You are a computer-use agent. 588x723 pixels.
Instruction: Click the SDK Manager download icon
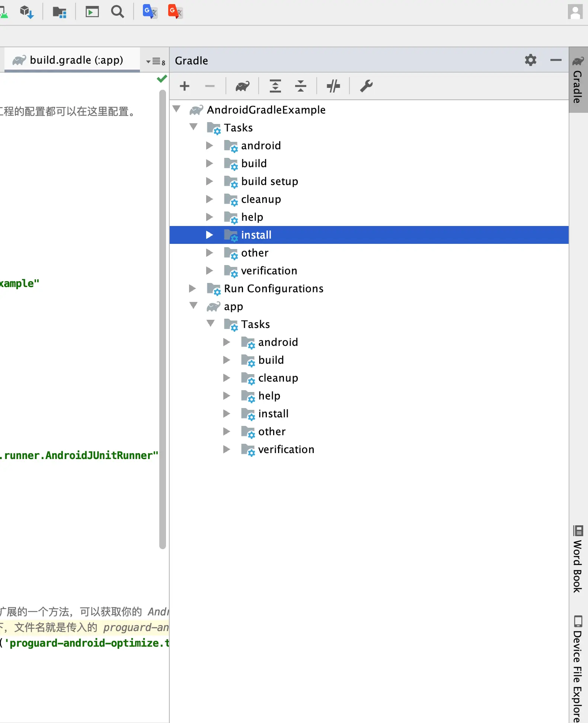coord(27,12)
